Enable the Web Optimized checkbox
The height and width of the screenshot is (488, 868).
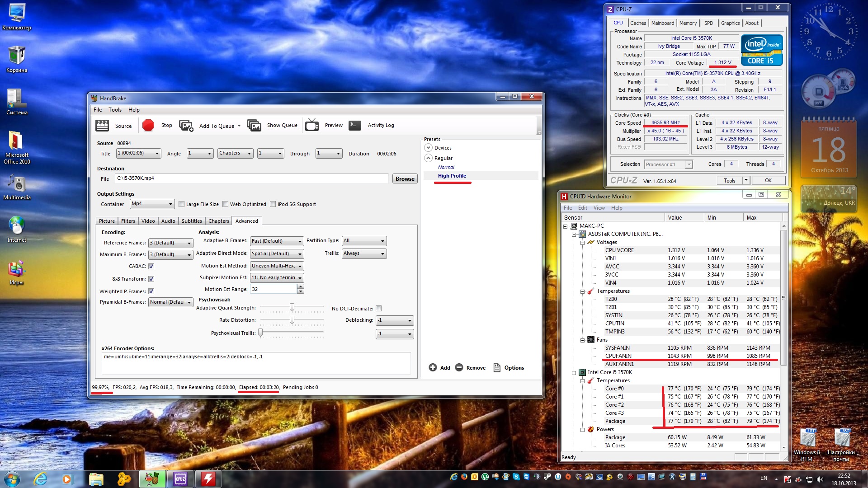[x=225, y=204]
